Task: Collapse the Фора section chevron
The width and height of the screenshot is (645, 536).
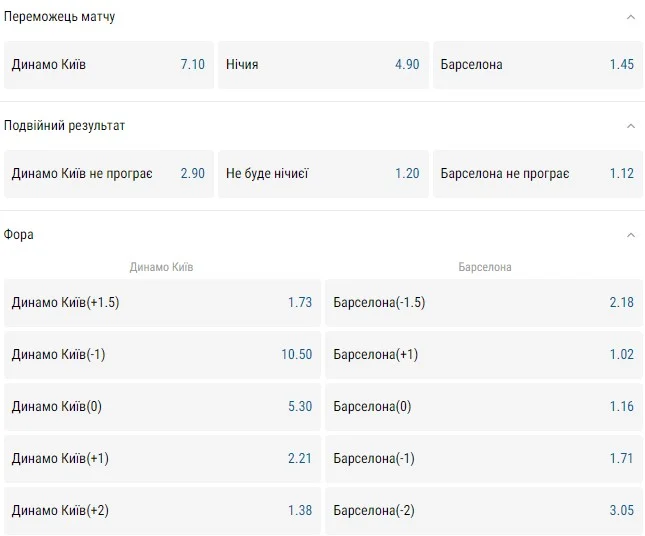Action: (x=630, y=235)
